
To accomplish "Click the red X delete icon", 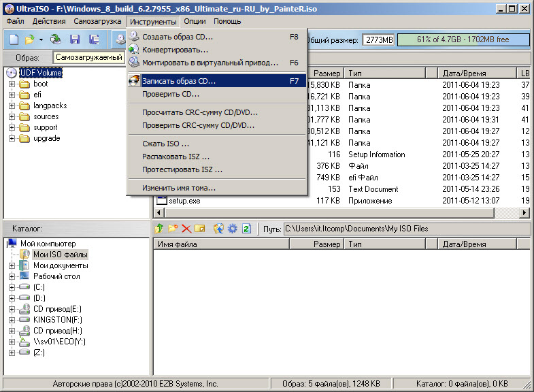I will tap(186, 229).
